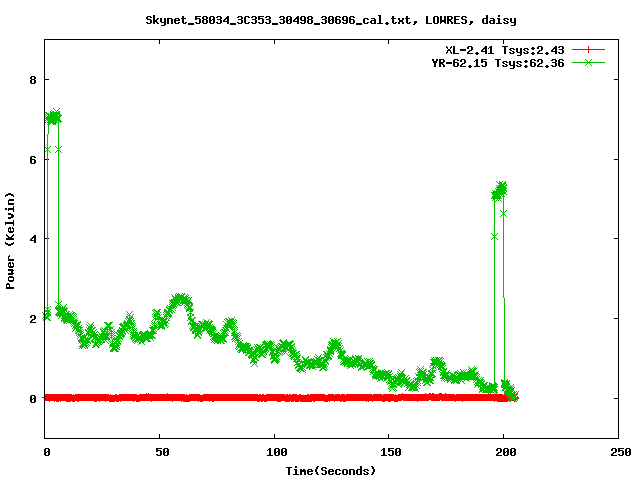Screen dimensions: 640x480
Task: Click the green curve bump near 60 seconds
Action: coord(180,302)
